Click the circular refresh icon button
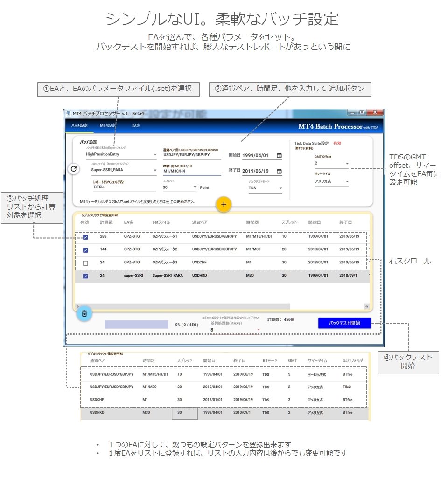Screen dimensions: 448x477 click(x=74, y=169)
